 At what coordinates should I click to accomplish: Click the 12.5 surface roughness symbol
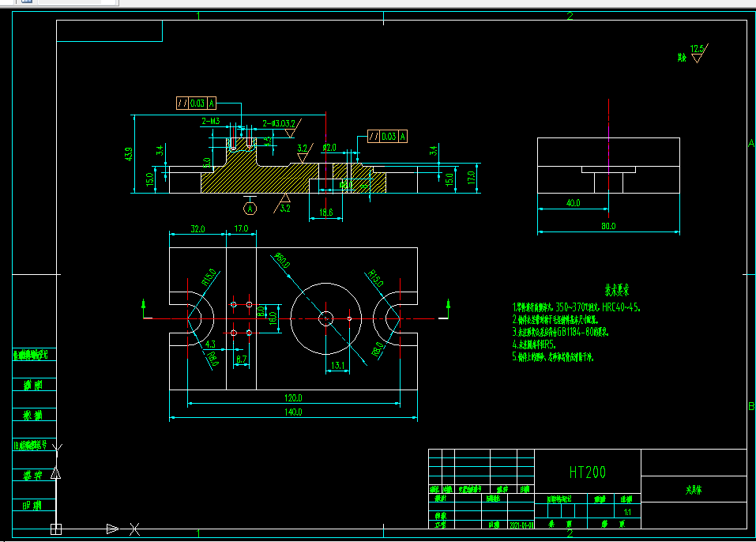[x=699, y=53]
